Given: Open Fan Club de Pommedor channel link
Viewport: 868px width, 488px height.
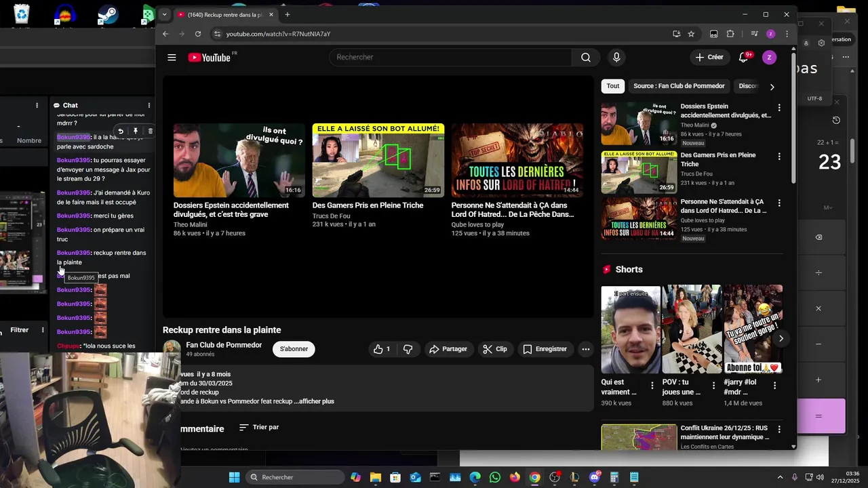Looking at the screenshot, I should click(x=224, y=345).
